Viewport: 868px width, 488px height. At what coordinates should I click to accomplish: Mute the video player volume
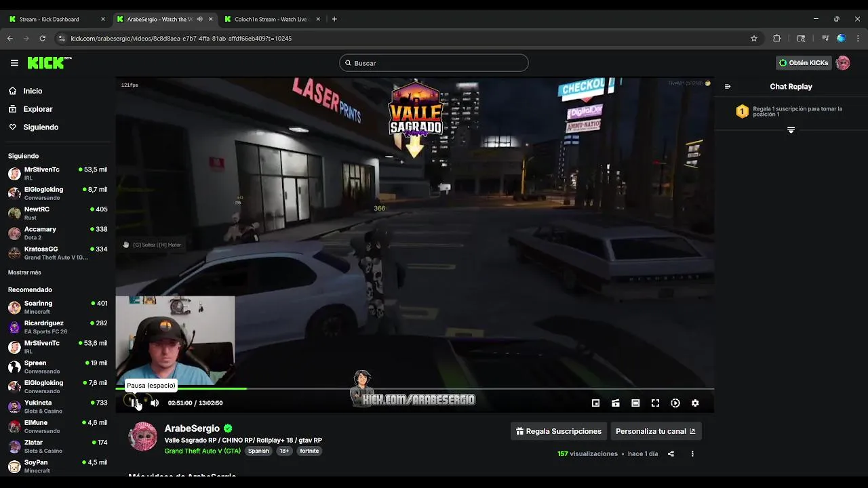tap(155, 403)
